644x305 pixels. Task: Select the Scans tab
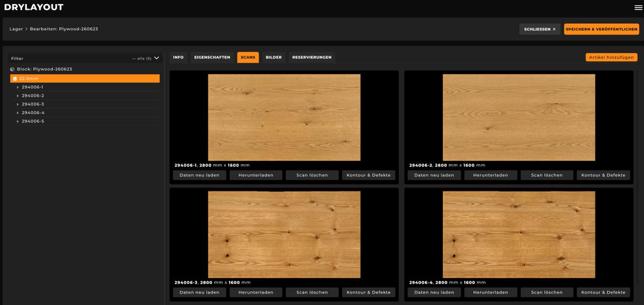tap(248, 57)
